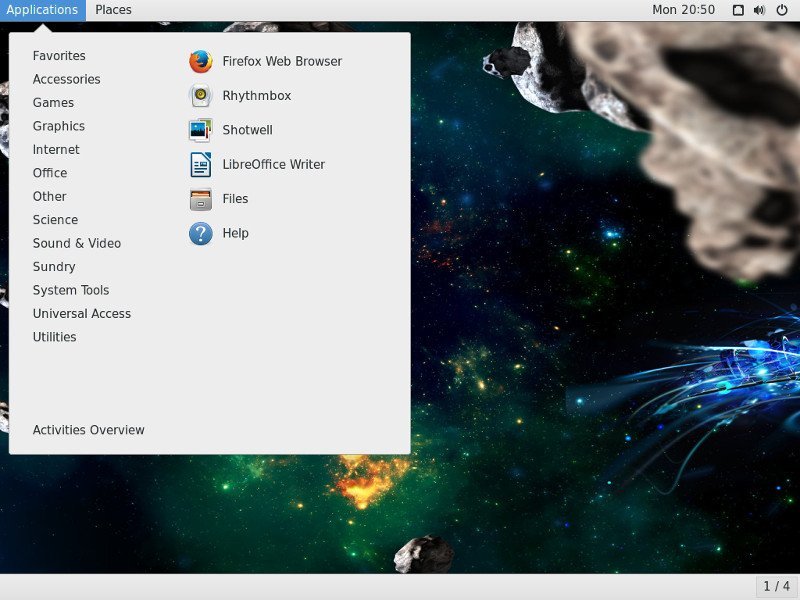Click the Rhythmbox speaker icon
This screenshot has width=800, height=600.
pyautogui.click(x=201, y=95)
